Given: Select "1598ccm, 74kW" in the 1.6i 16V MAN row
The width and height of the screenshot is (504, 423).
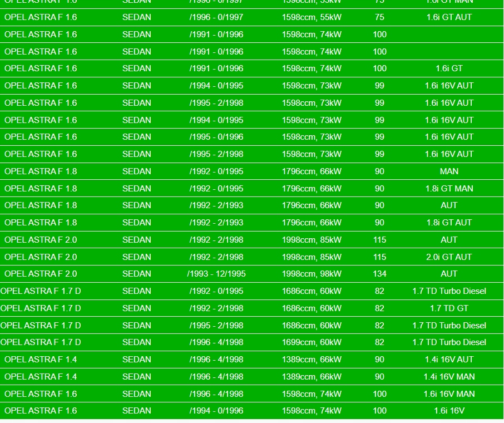Looking at the screenshot, I should click(312, 394).
